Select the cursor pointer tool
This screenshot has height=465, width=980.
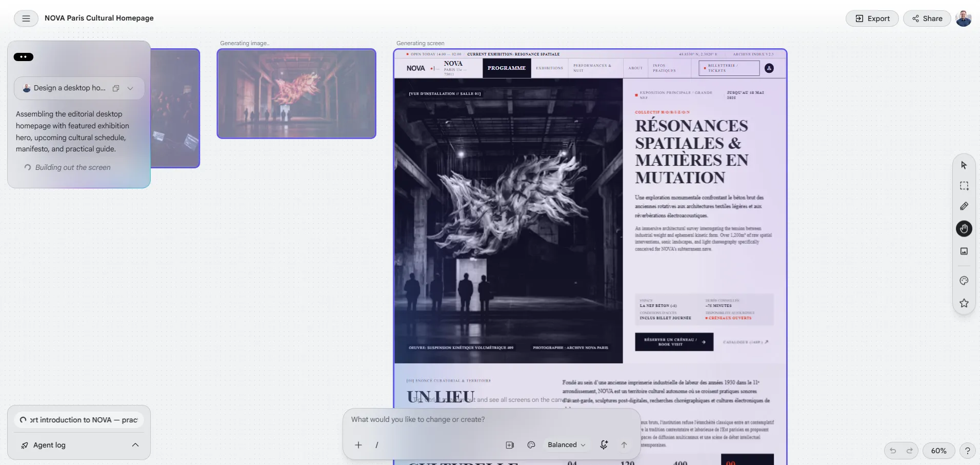point(964,165)
